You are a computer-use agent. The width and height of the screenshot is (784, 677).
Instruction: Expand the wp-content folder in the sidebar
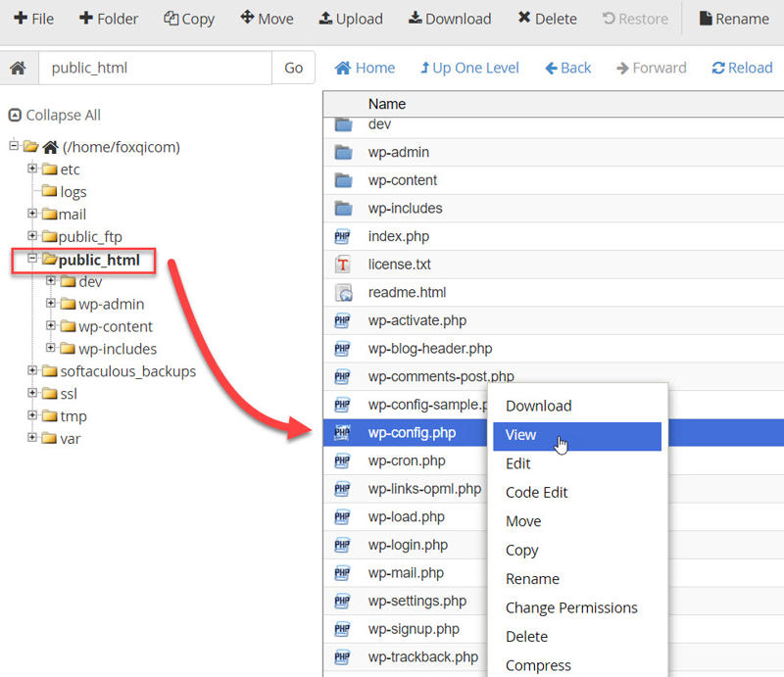click(51, 326)
